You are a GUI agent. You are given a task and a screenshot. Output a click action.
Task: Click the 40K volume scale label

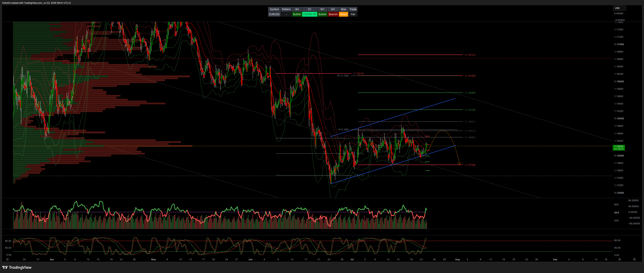coord(616,213)
